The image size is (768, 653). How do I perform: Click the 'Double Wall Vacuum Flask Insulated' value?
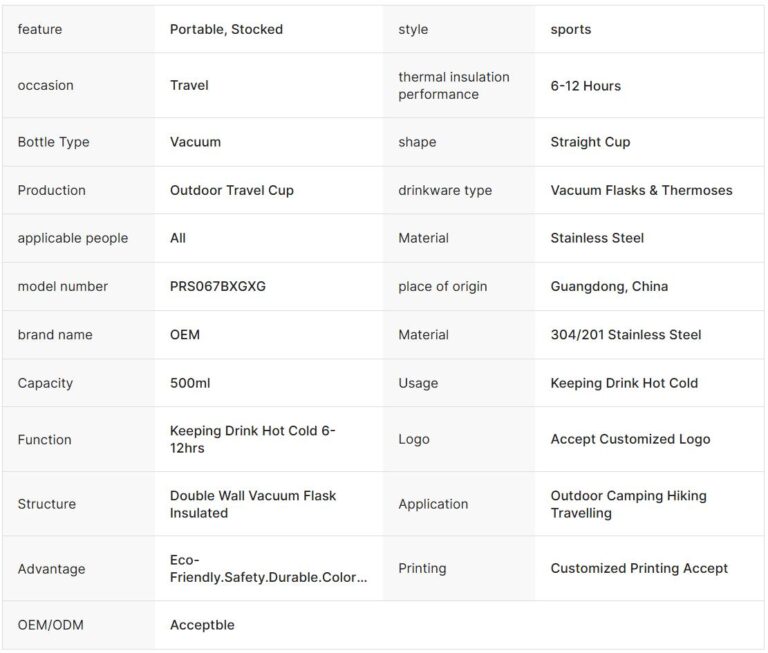coord(253,504)
